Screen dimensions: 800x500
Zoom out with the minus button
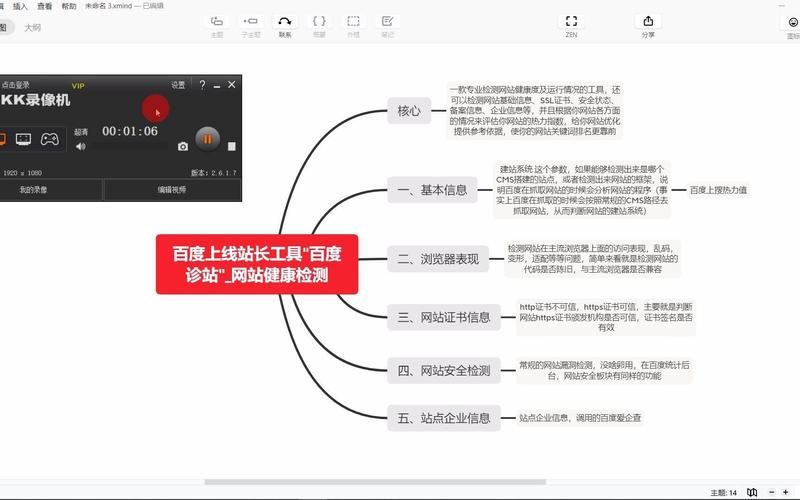coord(771,492)
